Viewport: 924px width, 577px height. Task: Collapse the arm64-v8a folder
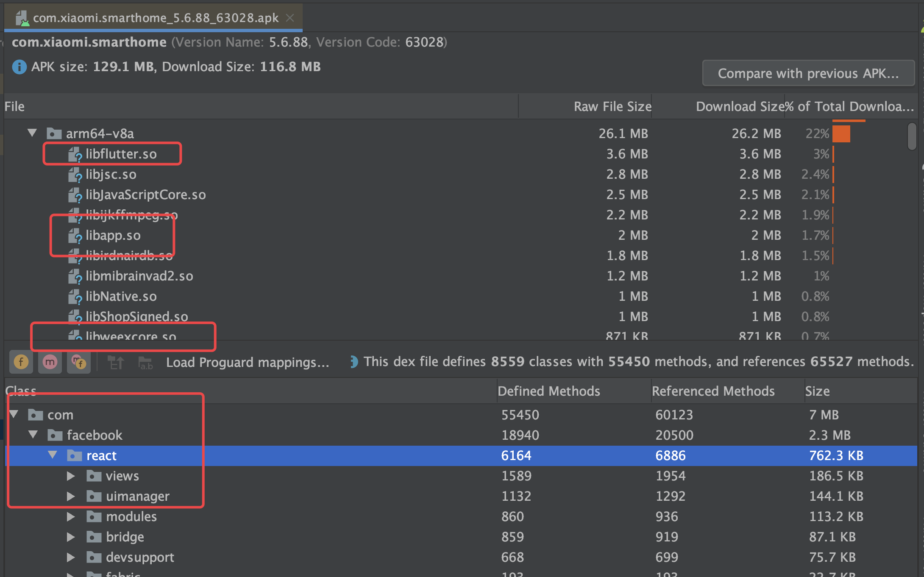[32, 133]
